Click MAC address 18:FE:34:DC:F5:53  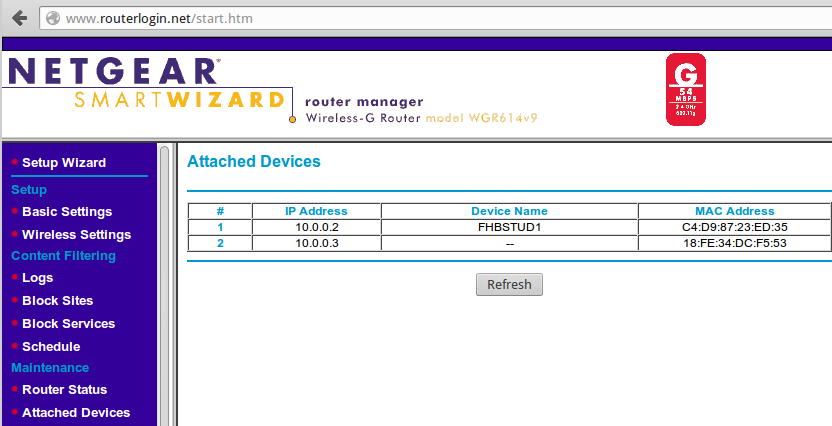735,244
